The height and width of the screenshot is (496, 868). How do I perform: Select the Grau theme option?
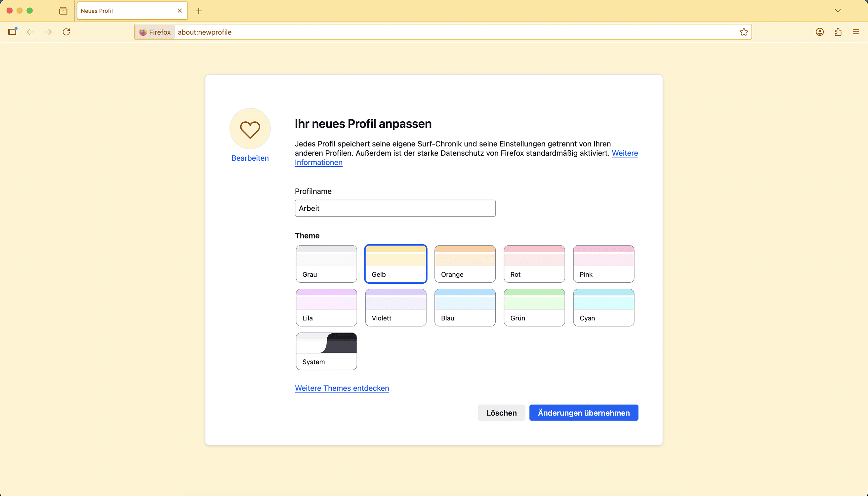[x=326, y=264]
